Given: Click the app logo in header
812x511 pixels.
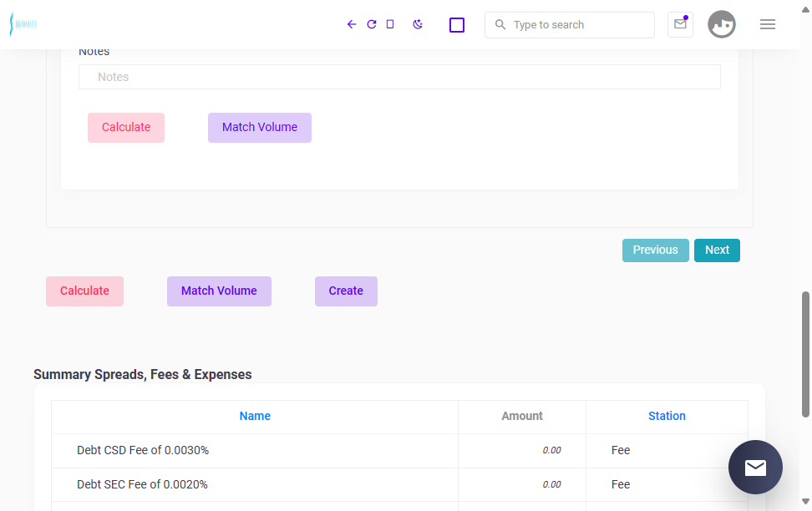Looking at the screenshot, I should (x=23, y=24).
